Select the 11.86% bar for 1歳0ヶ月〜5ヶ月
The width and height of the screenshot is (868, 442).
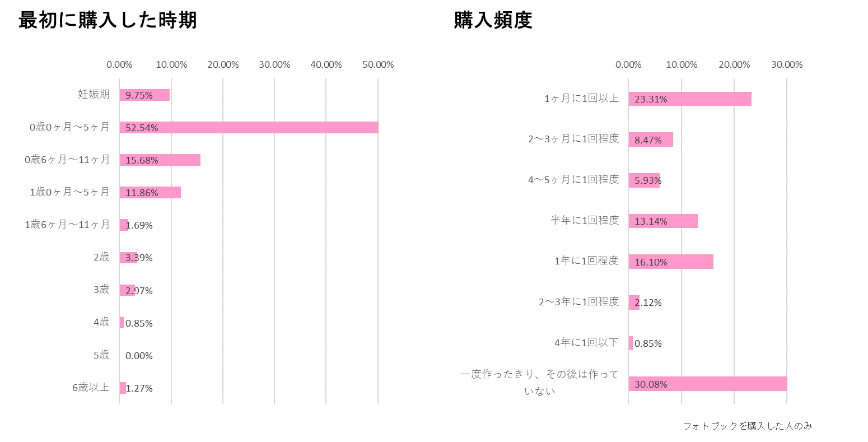pyautogui.click(x=150, y=192)
